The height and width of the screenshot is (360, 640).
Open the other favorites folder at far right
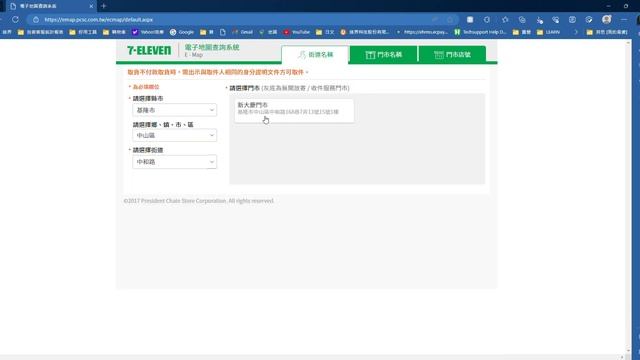[607, 32]
